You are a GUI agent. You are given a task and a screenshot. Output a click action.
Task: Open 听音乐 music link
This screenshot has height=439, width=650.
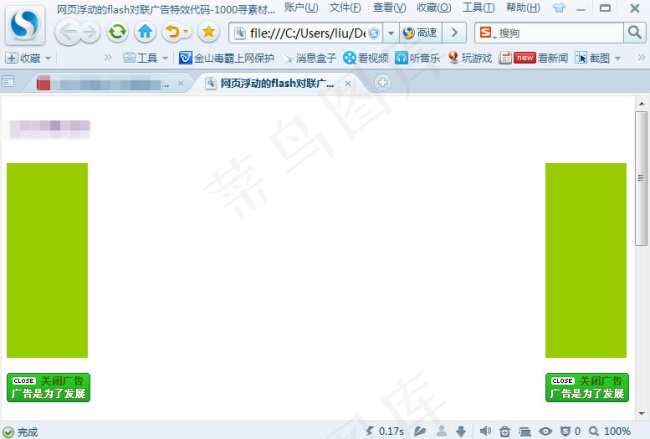(417, 58)
